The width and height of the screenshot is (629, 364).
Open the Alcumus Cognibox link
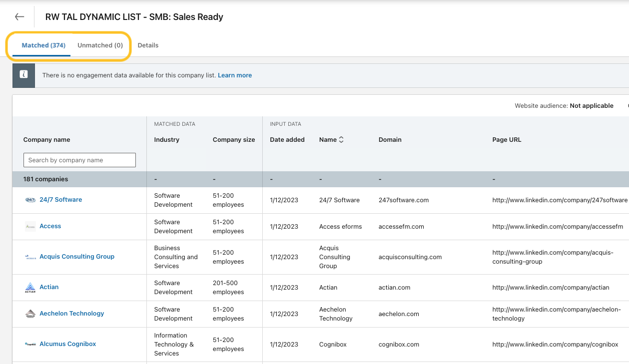[x=67, y=344]
